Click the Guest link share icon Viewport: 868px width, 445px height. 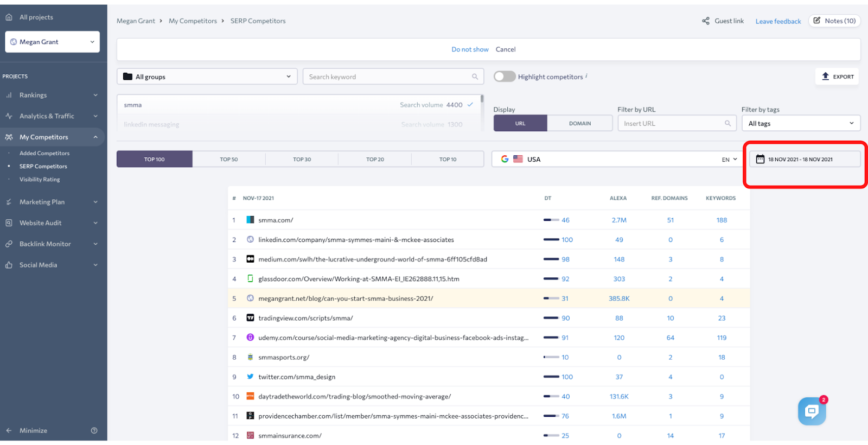tap(706, 21)
